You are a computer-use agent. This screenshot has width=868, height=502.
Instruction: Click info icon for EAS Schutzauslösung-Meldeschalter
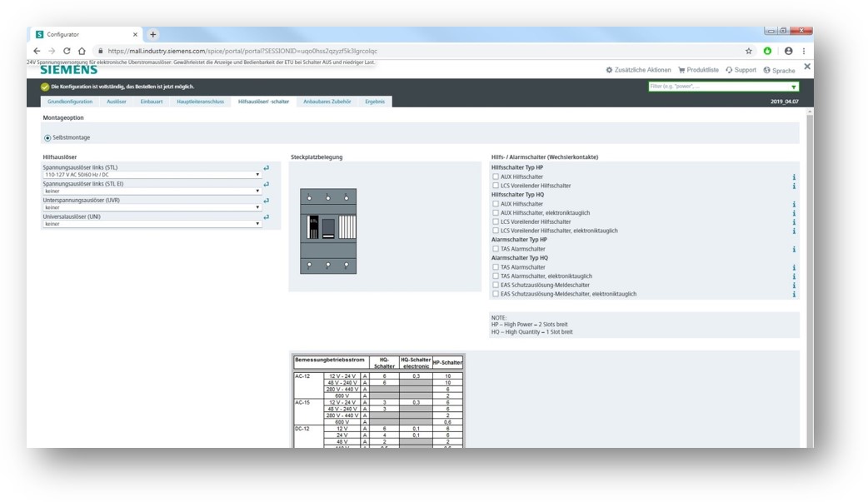(794, 286)
